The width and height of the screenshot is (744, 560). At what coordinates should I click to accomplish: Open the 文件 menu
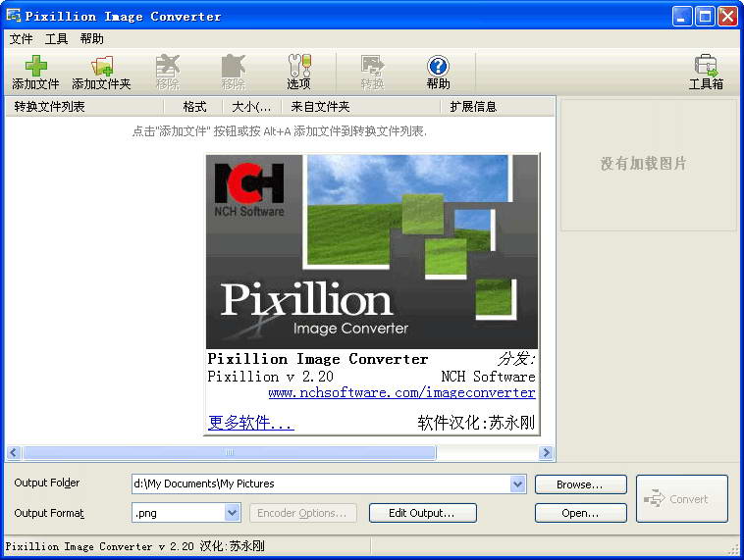[x=22, y=39]
